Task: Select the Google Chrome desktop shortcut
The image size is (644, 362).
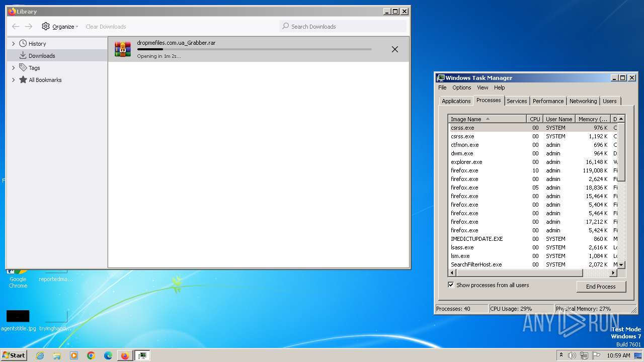Action: [x=18, y=279]
